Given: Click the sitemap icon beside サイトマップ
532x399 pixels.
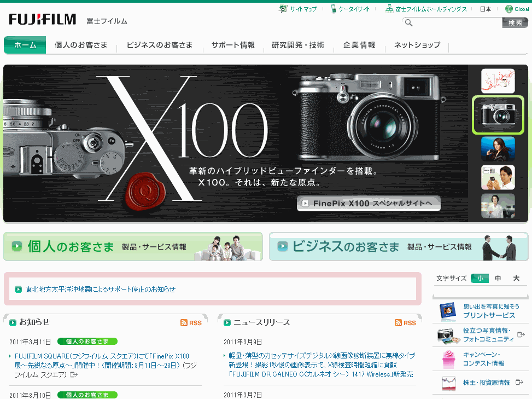Looking at the screenshot, I should (283, 9).
